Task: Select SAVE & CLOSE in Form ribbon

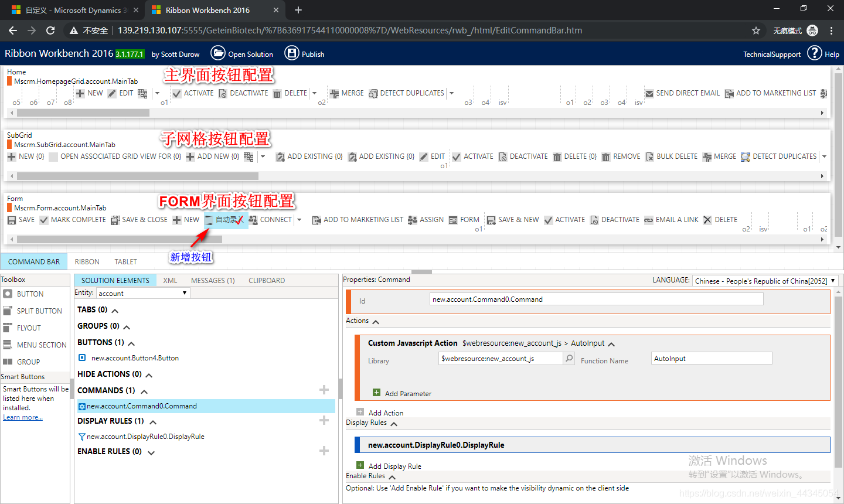Action: tap(139, 220)
